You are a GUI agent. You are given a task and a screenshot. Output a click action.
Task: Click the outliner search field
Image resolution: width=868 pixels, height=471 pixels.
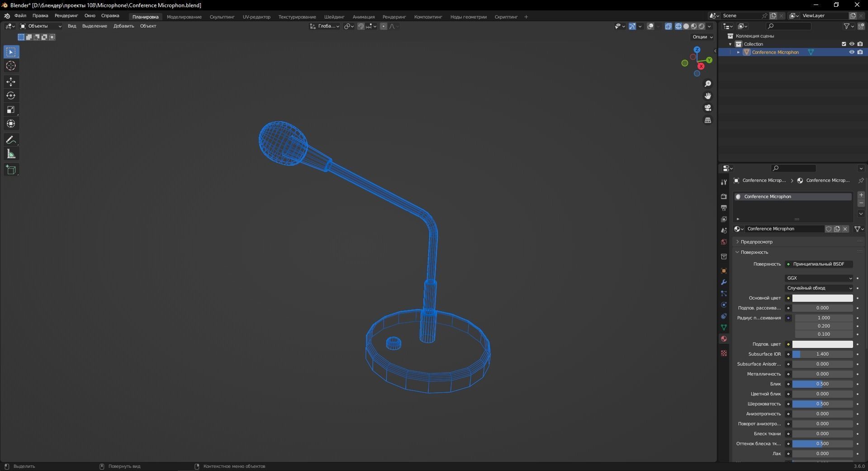point(789,26)
